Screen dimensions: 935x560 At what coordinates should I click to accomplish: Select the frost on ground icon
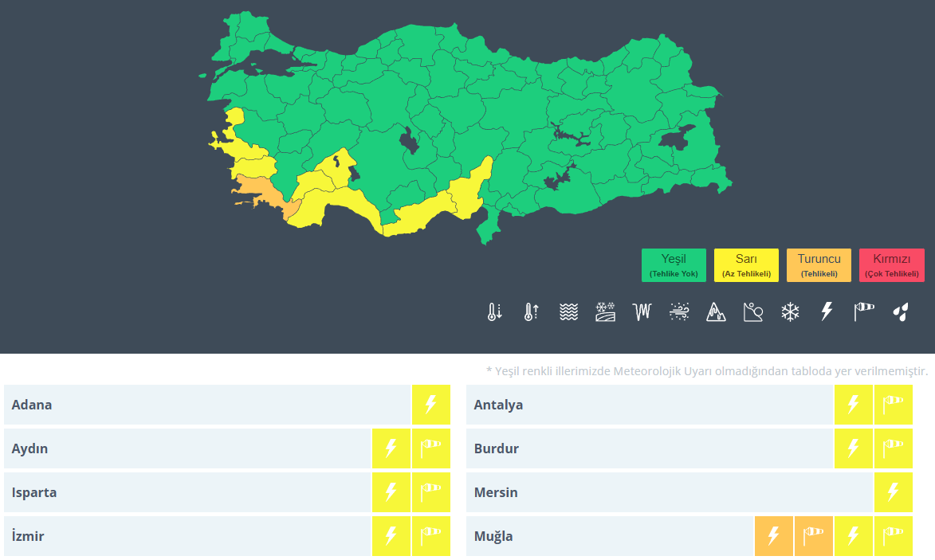[606, 312]
